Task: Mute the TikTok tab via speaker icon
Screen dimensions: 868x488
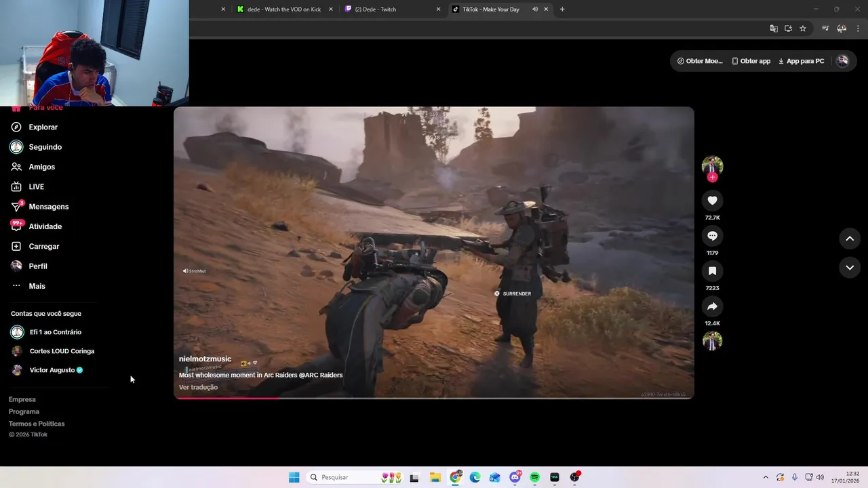Action: pos(535,9)
